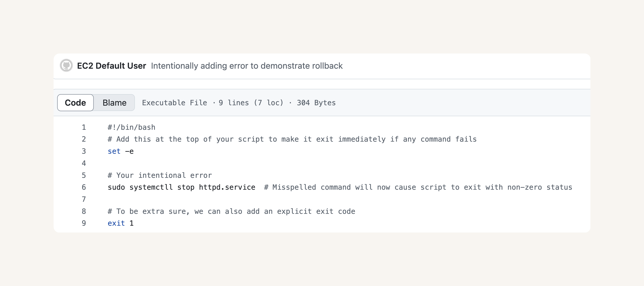Viewport: 644px width, 286px height.
Task: Open commit message about demonstrating rollback
Action: tap(247, 66)
